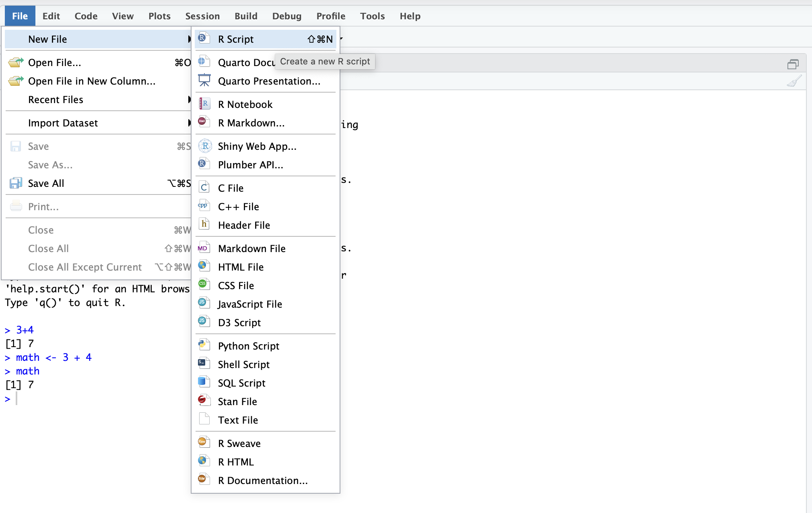Select Markdown File menu entry
Screen dimensions: 812x513
pyautogui.click(x=266, y=248)
